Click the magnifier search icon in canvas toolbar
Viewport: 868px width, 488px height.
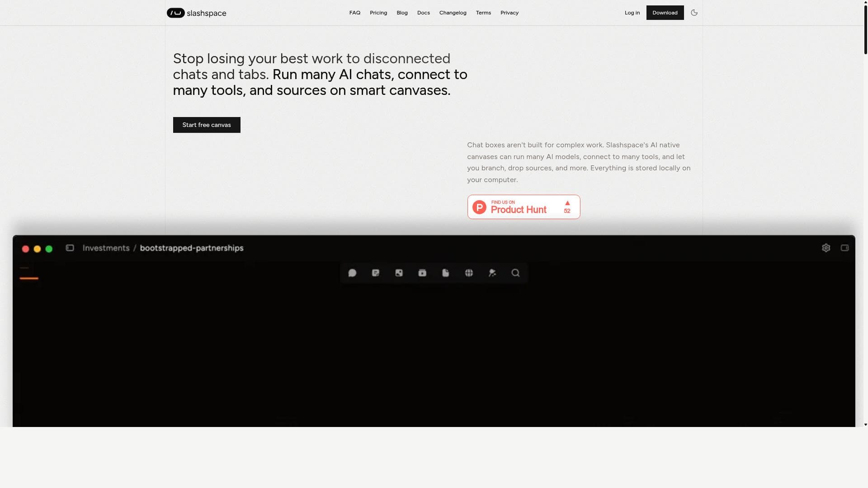click(515, 273)
